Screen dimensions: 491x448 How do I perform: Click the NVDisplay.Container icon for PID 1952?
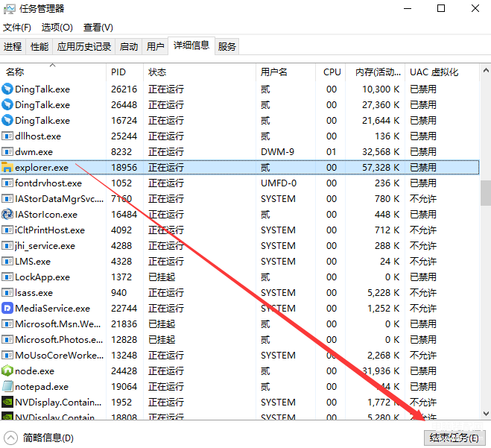(x=7, y=403)
